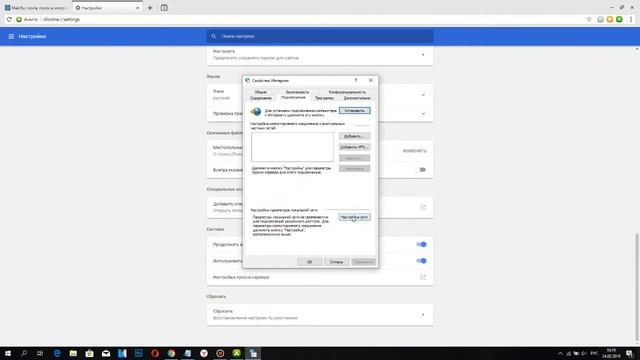This screenshot has width=640, height=360.
Task: Click the Photoshop icon on the taskbar
Action: [138, 353]
